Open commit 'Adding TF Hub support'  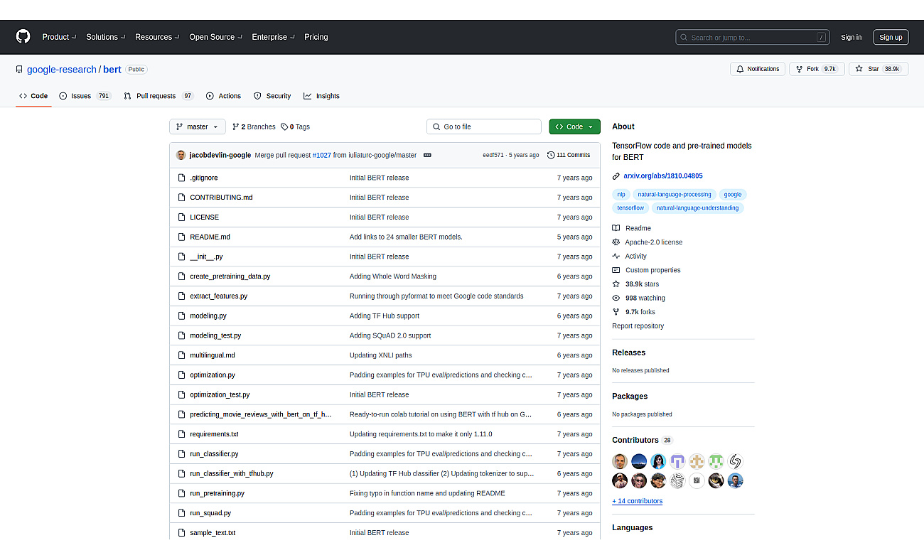point(385,316)
